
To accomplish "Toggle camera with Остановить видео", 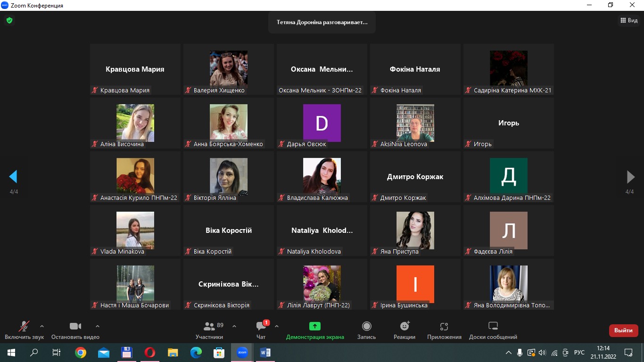I will [75, 326].
